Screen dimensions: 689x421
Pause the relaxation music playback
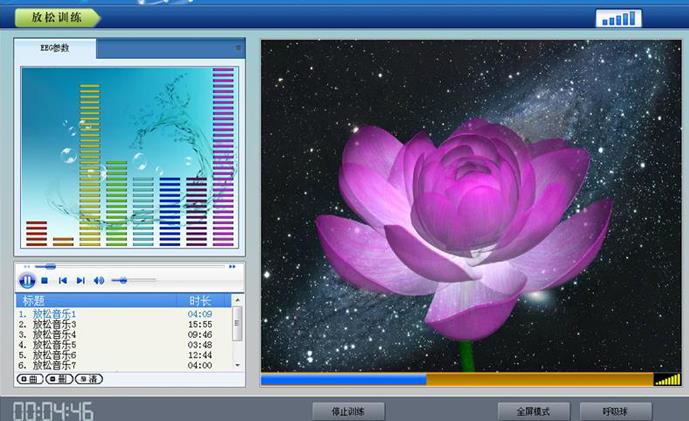click(x=28, y=281)
